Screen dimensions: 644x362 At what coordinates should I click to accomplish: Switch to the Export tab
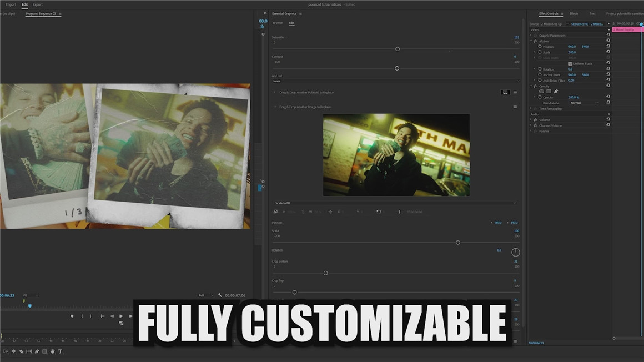pos(37,4)
